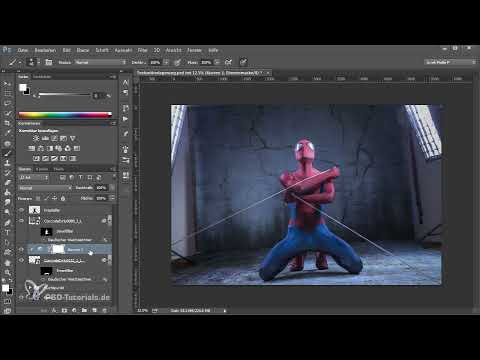Select the Pen tool
The width and height of the screenshot is (480, 360).
pos(7,222)
